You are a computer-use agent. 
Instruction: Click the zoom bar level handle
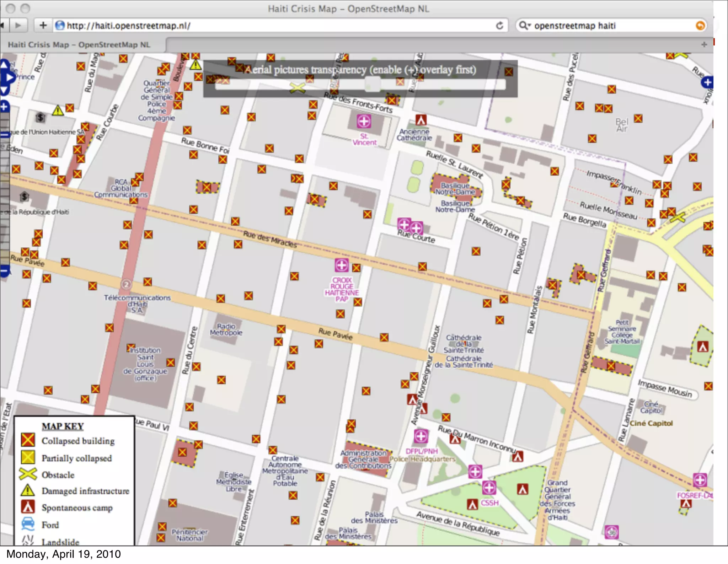pos(4,135)
